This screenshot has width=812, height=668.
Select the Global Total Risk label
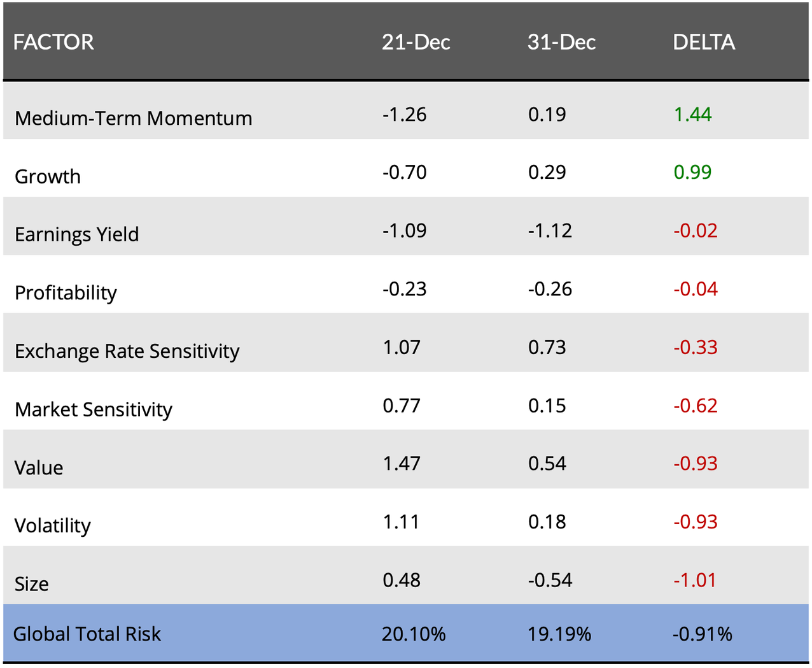pos(87,634)
